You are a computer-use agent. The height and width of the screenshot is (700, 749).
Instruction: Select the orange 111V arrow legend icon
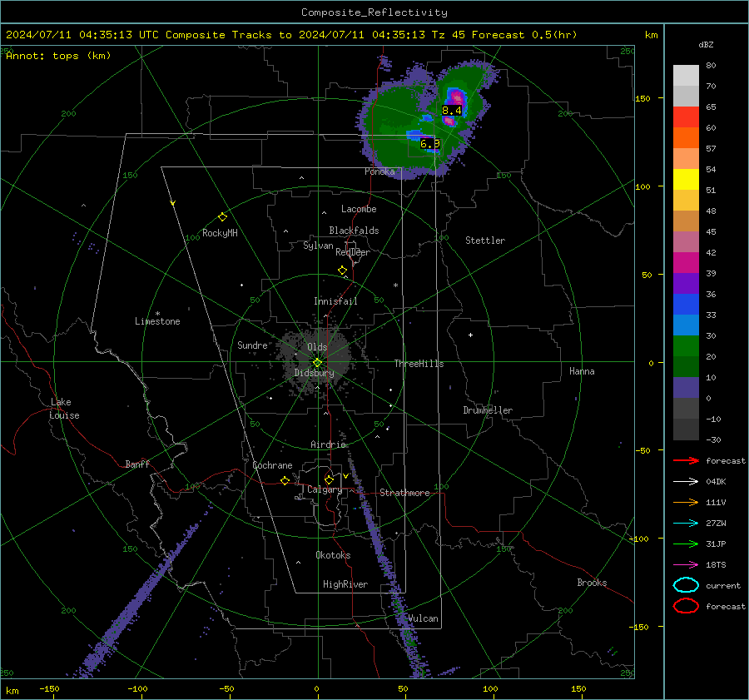686,502
